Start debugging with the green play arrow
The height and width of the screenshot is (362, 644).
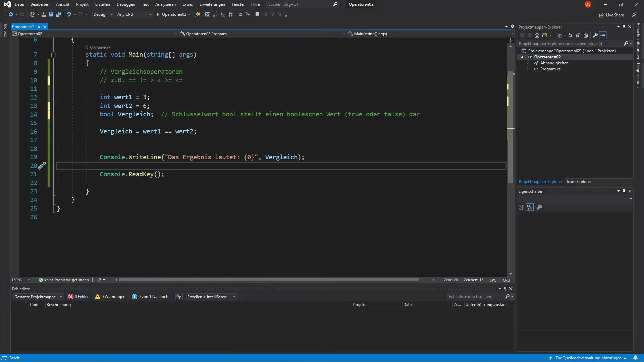point(158,14)
